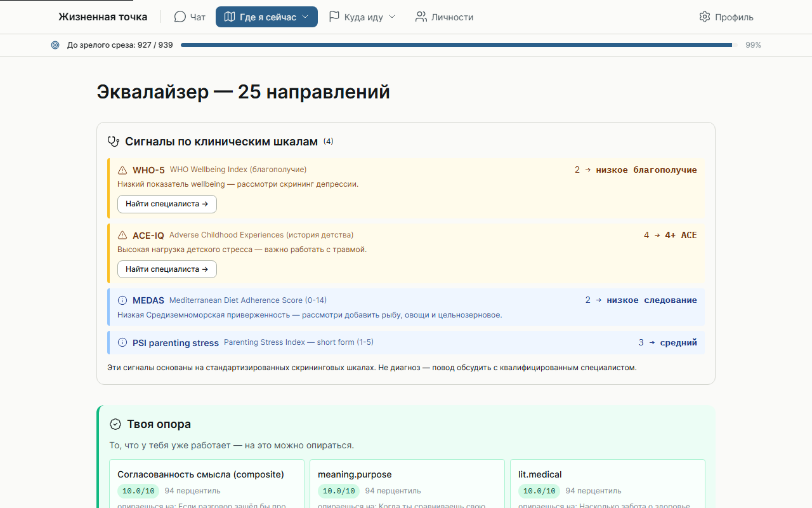
Task: Click WHO Wellbeing Index (благополучие) description
Action: click(238, 170)
